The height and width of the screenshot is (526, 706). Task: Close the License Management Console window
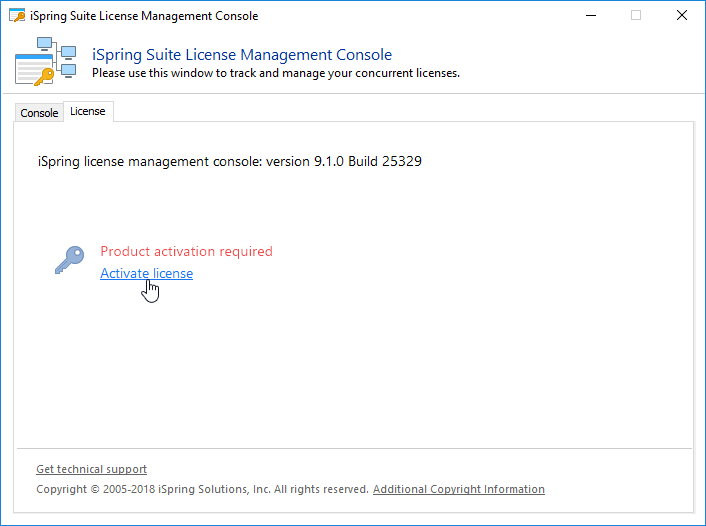[682, 16]
